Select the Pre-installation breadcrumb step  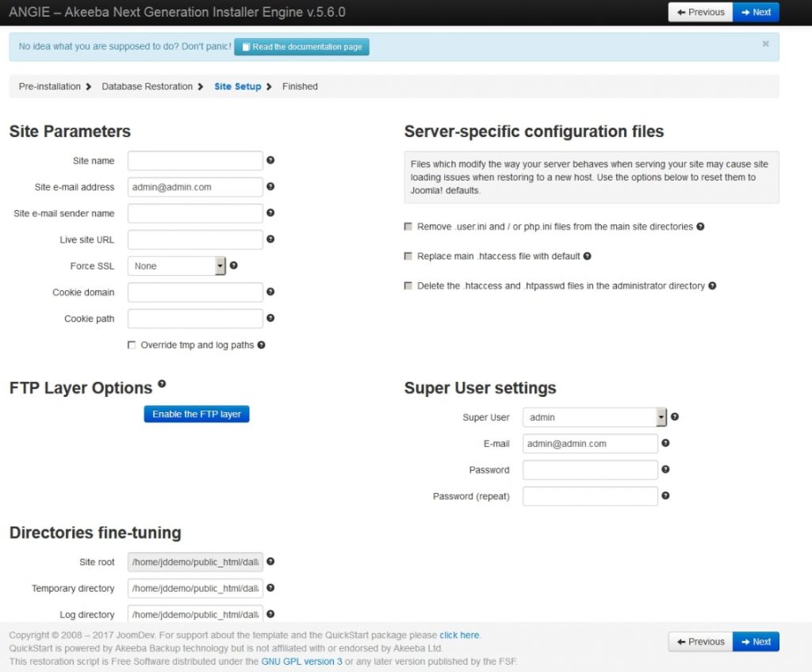coord(48,86)
